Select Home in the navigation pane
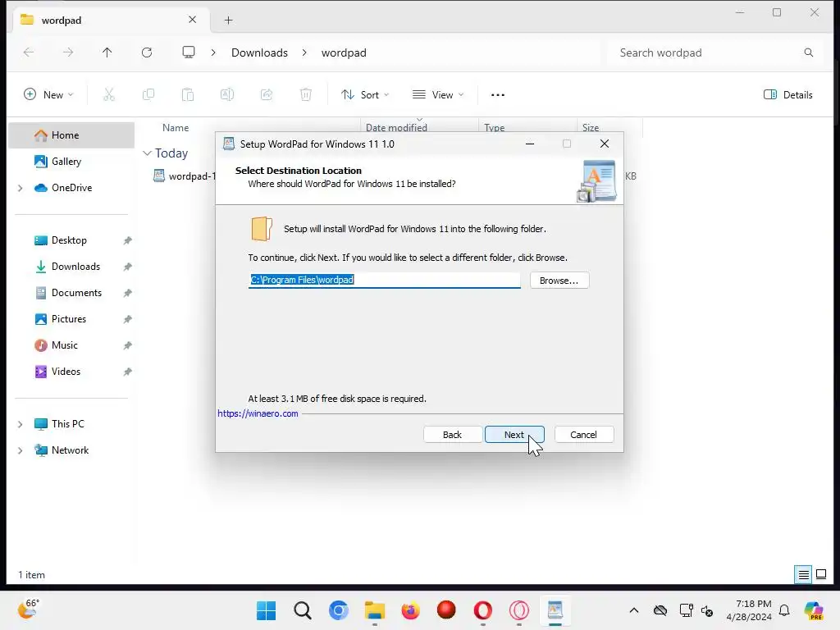Viewport: 840px width, 630px height. pyautogui.click(x=71, y=135)
